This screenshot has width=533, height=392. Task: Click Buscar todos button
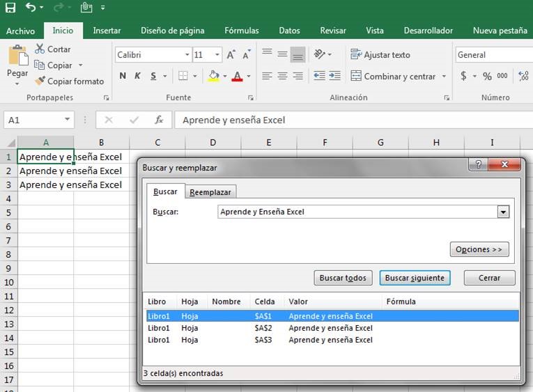343,278
